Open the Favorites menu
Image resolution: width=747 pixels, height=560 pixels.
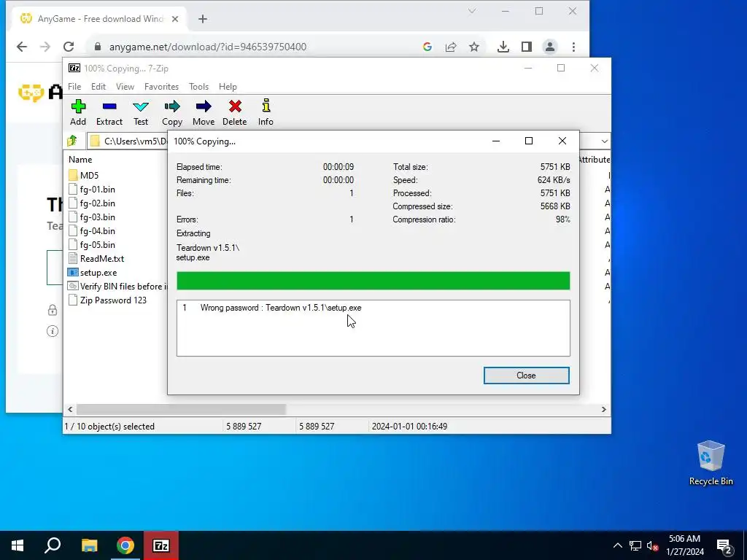(161, 87)
